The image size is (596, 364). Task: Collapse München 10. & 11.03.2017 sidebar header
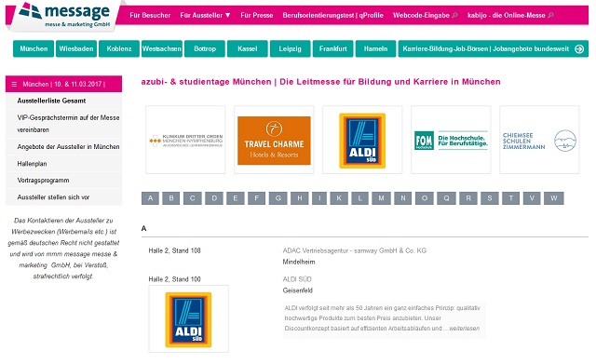click(63, 84)
